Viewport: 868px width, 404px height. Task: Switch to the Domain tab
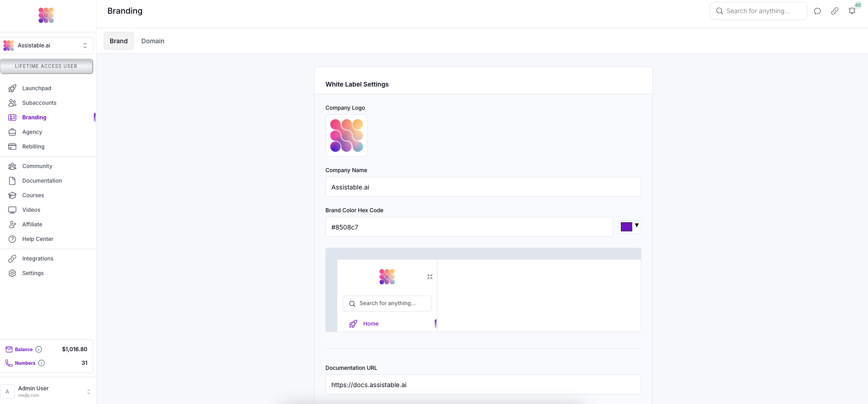pos(153,41)
